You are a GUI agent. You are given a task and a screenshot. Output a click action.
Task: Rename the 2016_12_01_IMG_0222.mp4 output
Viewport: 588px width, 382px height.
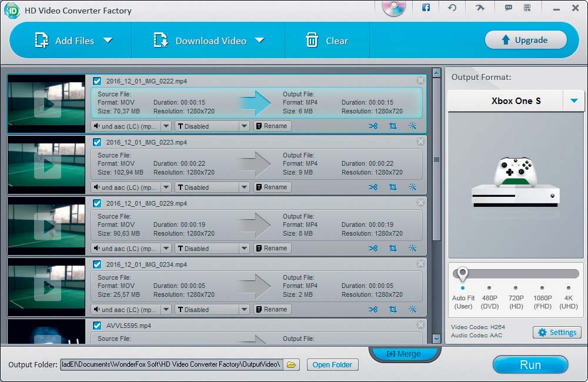(x=272, y=126)
